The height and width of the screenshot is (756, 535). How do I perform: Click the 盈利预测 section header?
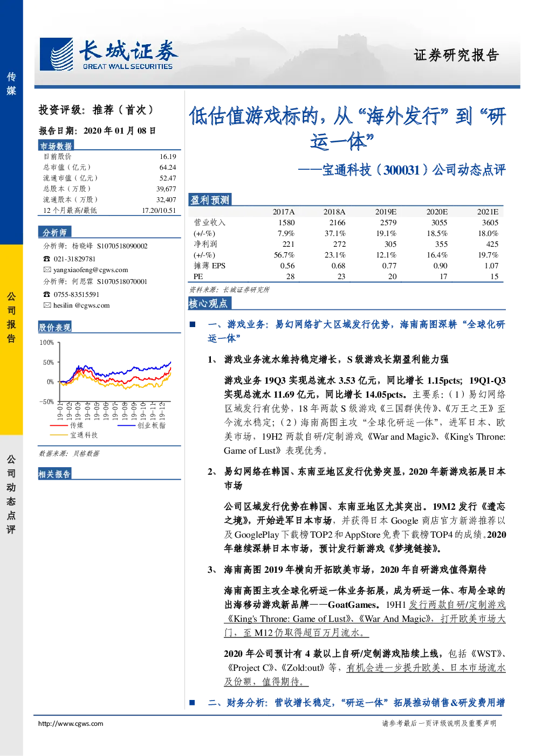(x=210, y=200)
